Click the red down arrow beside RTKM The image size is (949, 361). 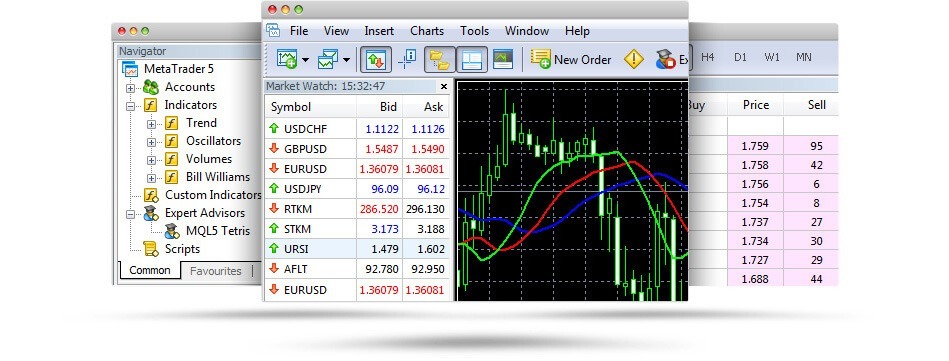[x=274, y=209]
